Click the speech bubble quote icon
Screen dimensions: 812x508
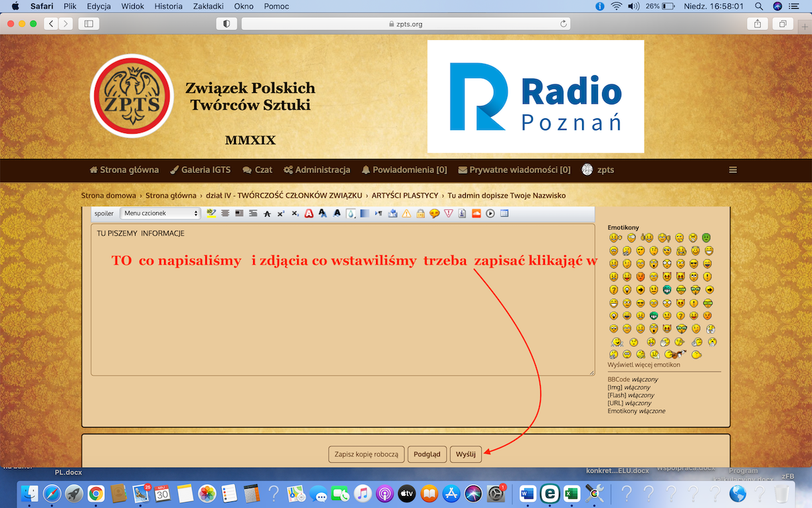tap(435, 214)
